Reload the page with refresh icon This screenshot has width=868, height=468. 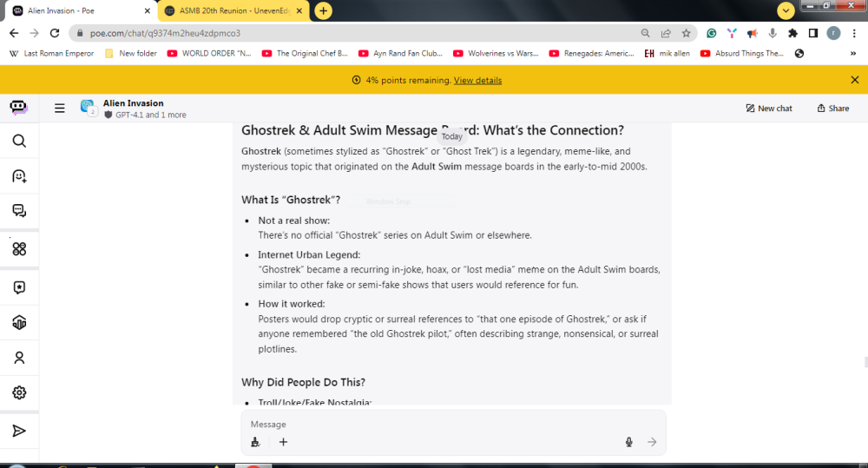(54, 33)
